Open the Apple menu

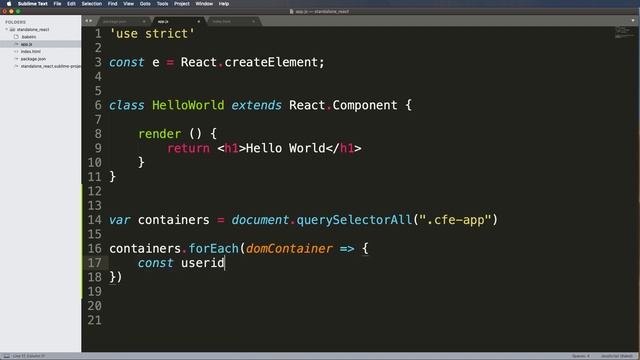pos(9,4)
